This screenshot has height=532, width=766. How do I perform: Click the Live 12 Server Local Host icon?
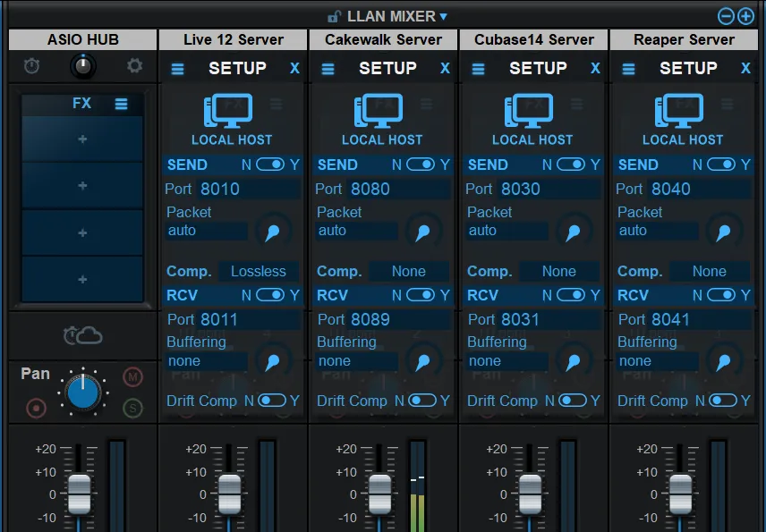(228, 110)
